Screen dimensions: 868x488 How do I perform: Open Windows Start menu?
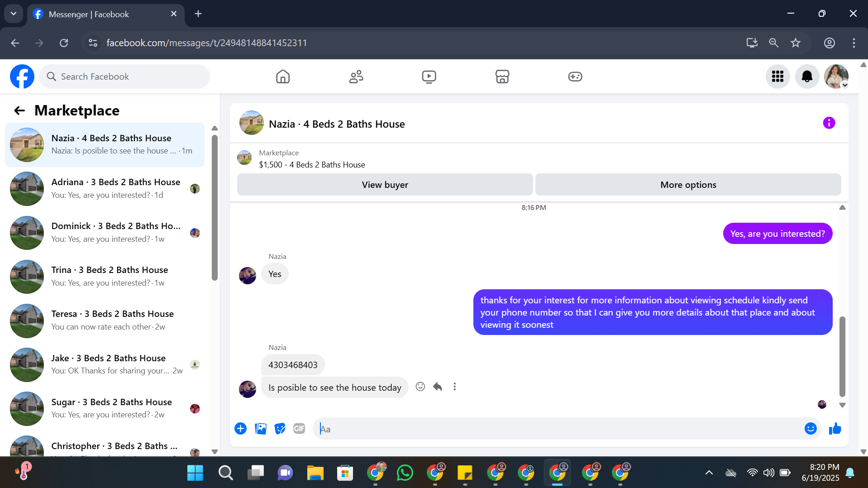pyautogui.click(x=195, y=473)
